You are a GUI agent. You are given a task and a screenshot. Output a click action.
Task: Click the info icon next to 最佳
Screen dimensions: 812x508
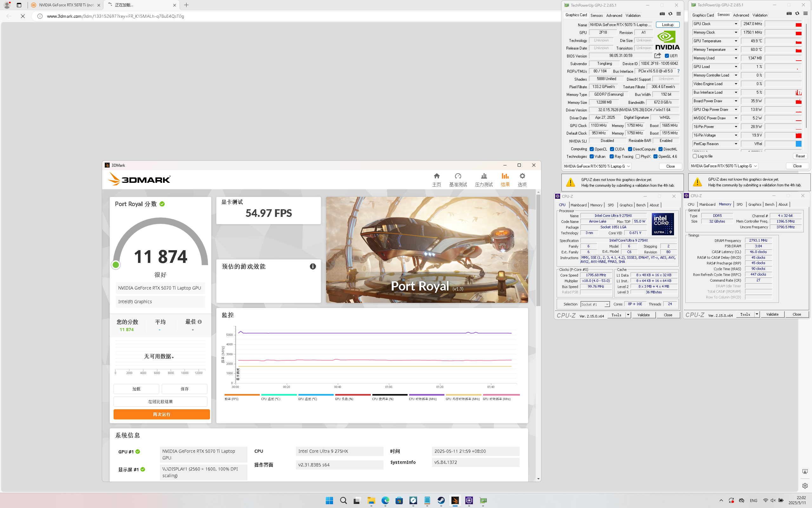(200, 322)
